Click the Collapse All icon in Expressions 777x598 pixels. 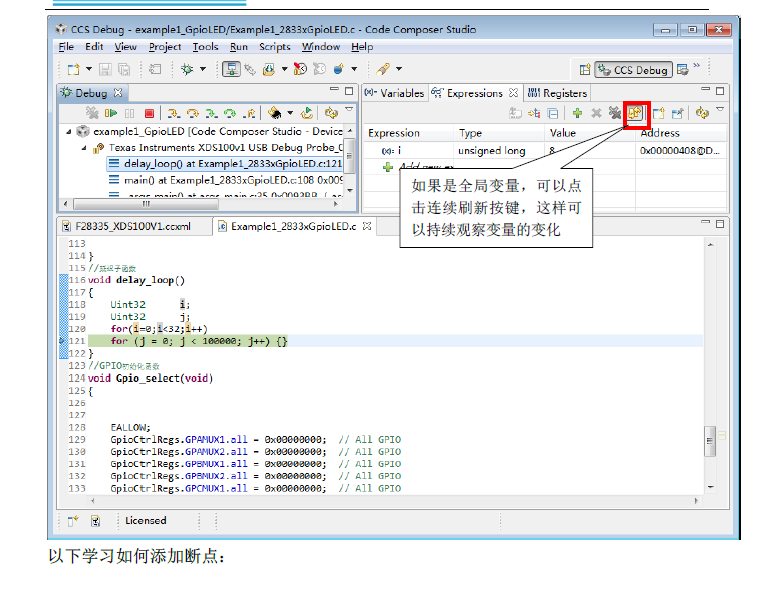coord(553,113)
